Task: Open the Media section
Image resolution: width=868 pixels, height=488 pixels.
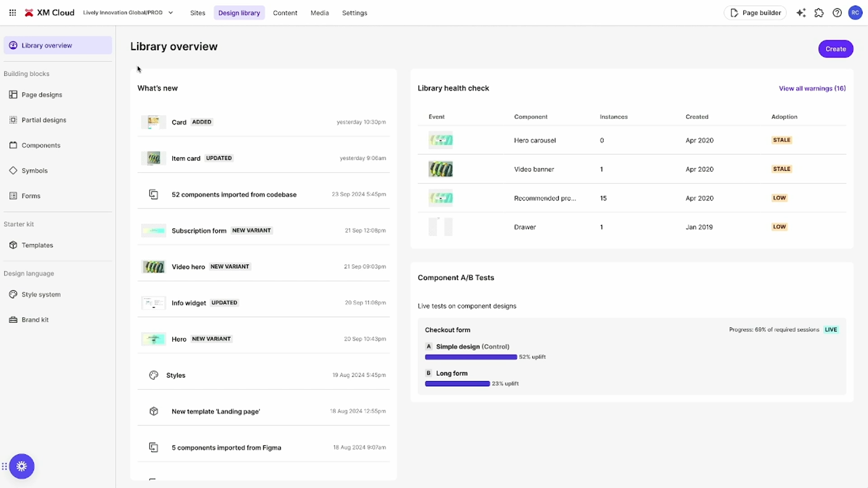Action: pos(319,13)
